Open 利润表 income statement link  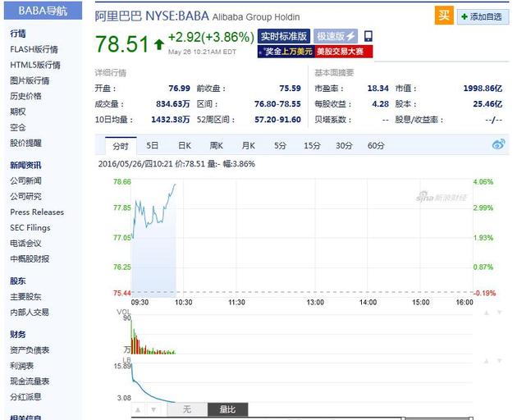(x=22, y=366)
